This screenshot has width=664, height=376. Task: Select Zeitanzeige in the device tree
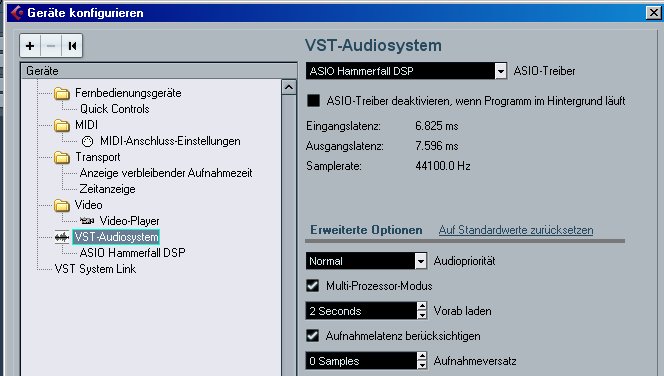pyautogui.click(x=107, y=189)
